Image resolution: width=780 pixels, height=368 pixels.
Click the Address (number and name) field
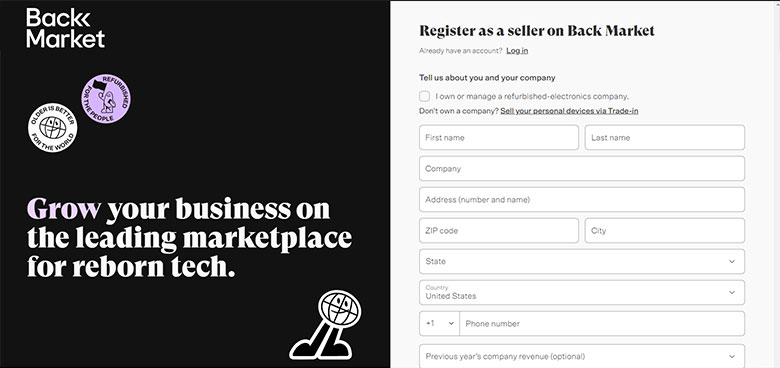point(582,199)
